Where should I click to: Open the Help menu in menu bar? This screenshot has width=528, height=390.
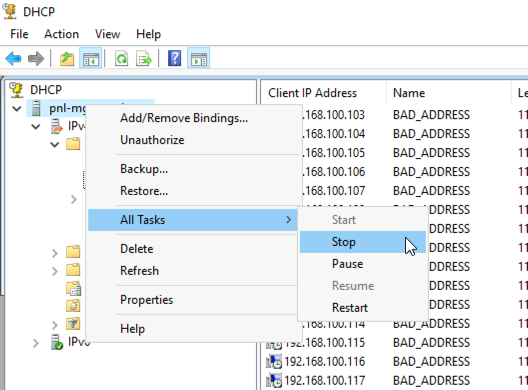[148, 34]
